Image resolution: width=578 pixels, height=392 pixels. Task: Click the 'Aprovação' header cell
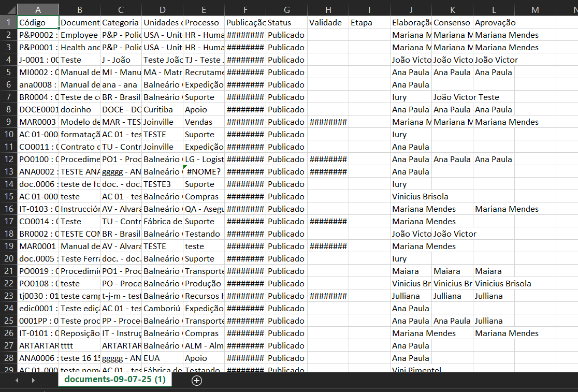click(x=494, y=22)
